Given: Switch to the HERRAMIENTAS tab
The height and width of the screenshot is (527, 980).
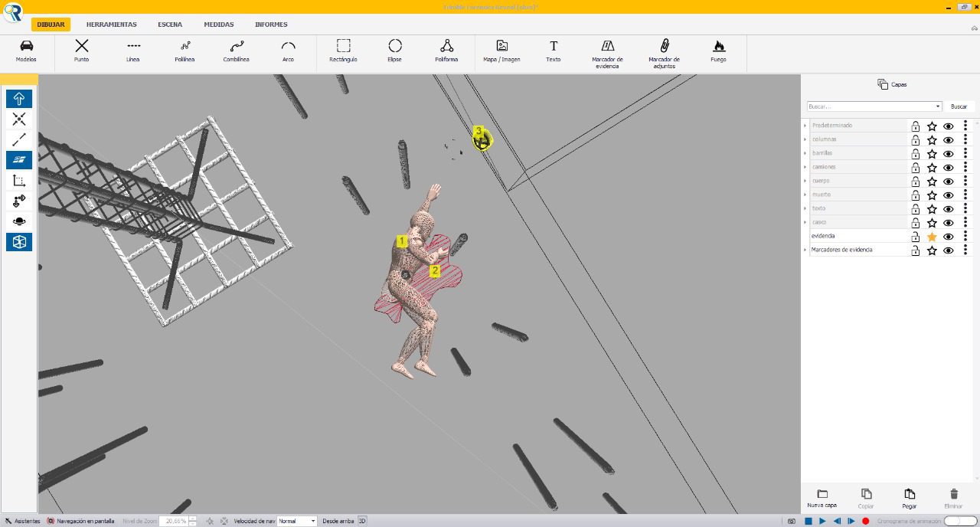Looking at the screenshot, I should (111, 25).
